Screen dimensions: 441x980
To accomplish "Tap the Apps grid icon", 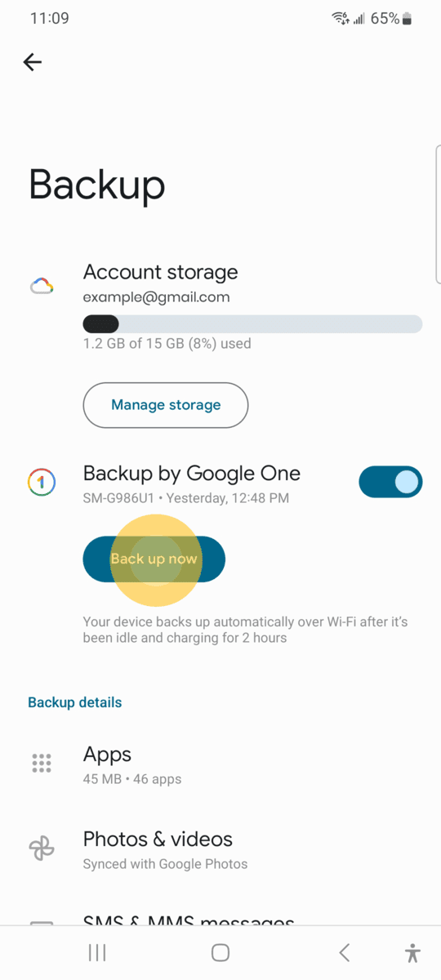I will click(x=42, y=764).
